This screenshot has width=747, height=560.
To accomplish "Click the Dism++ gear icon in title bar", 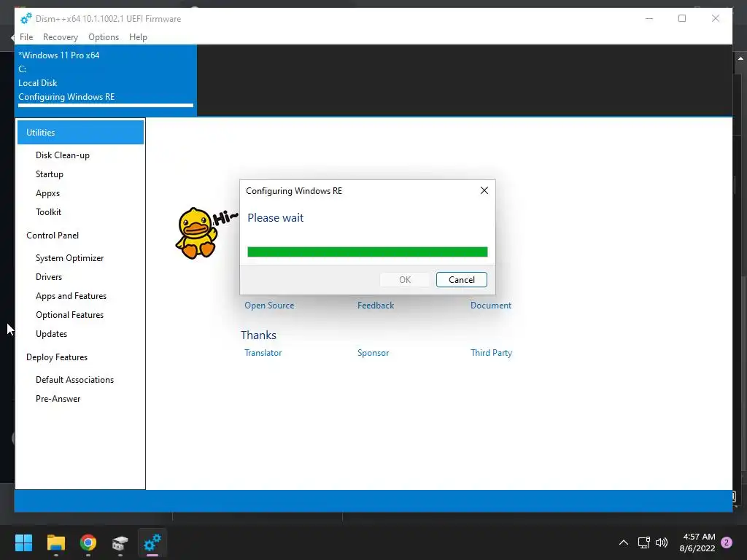I will 26,18.
